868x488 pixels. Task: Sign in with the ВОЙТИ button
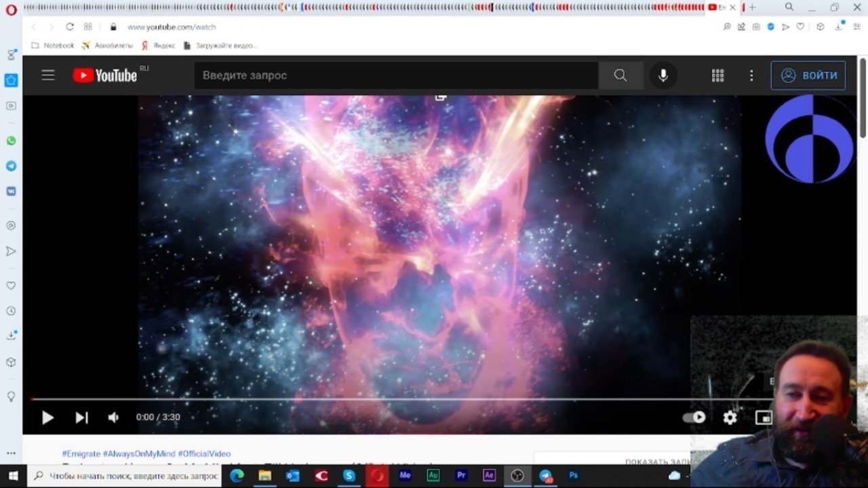pos(808,75)
